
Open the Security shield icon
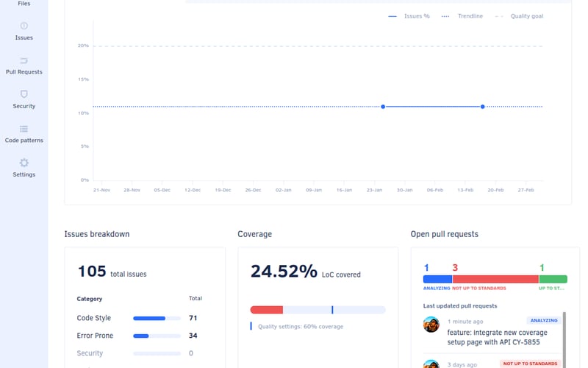(x=24, y=94)
